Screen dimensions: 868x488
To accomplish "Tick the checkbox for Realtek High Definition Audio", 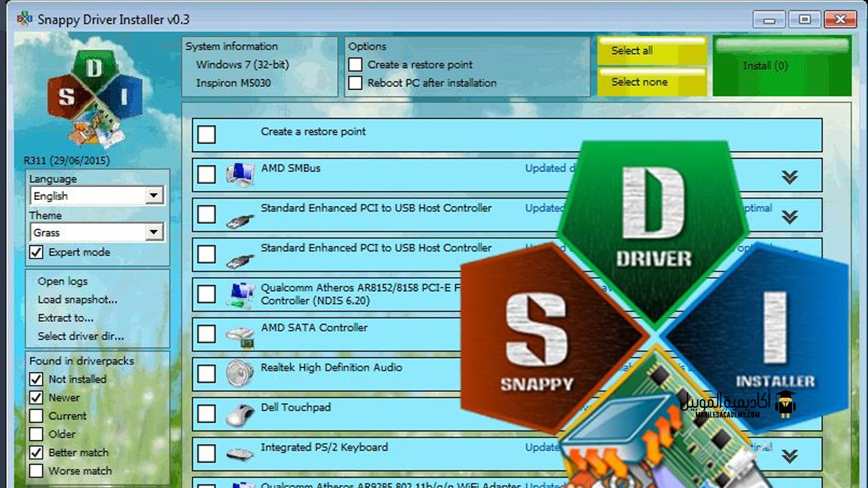I will pyautogui.click(x=206, y=373).
